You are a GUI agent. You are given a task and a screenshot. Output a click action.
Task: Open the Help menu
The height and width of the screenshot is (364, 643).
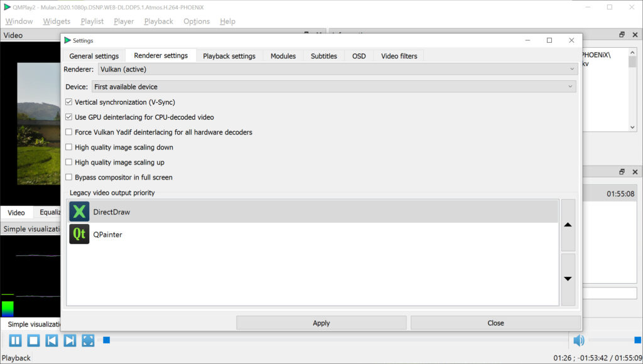click(x=227, y=21)
